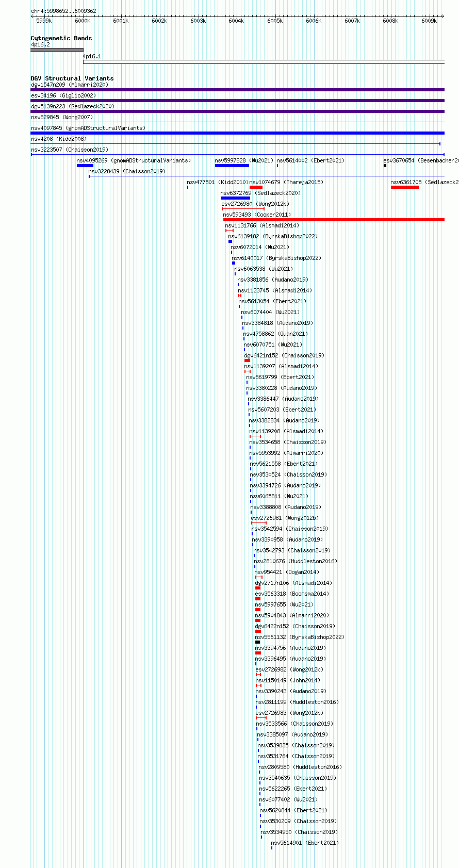Select the 4p16.2 cytogenetic band bar
The width and height of the screenshot is (459, 868).
pyautogui.click(x=57, y=50)
